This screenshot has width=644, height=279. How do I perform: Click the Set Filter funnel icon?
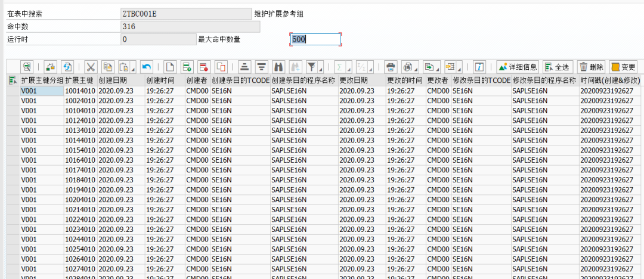pos(312,67)
